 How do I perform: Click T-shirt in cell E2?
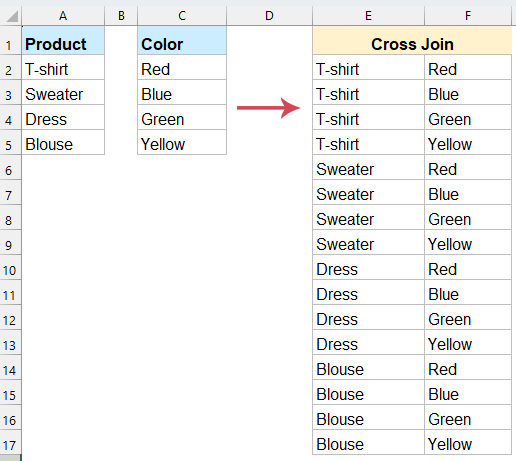(368, 67)
